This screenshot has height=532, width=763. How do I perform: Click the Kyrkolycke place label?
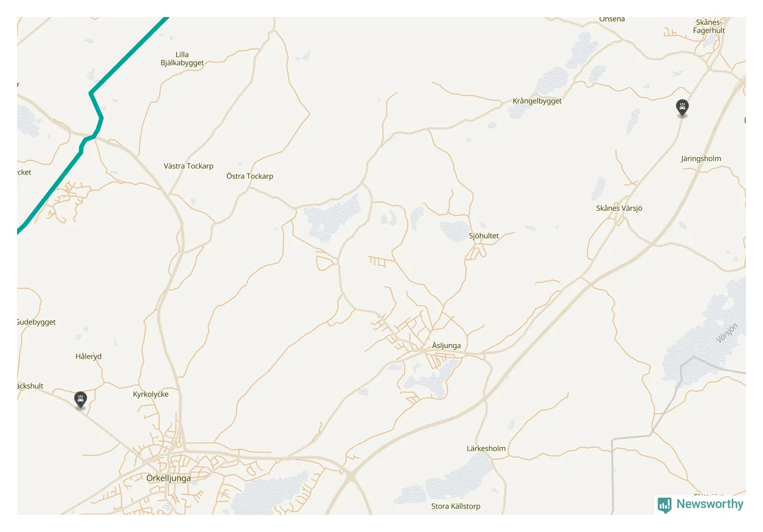click(151, 394)
